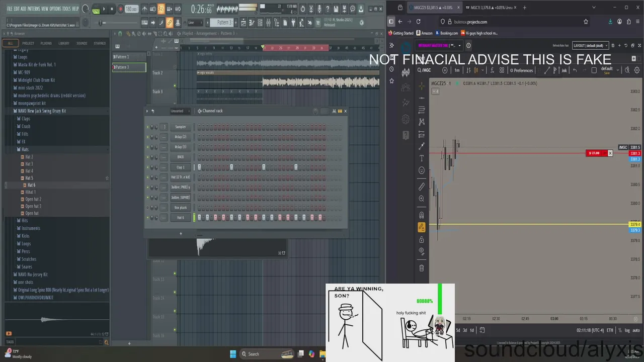Click the transport play button
644x362 pixels.
(104, 9)
